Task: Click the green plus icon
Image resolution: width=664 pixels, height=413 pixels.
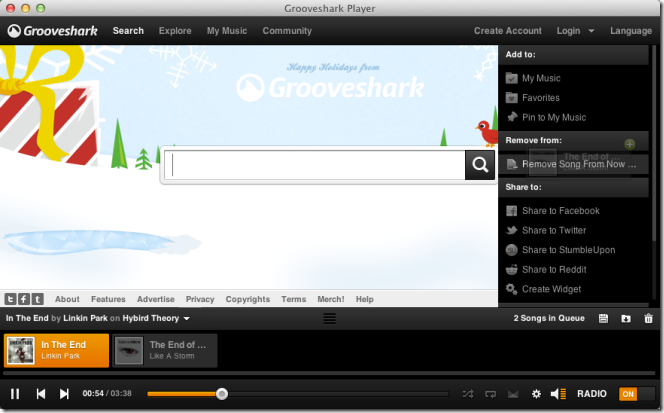Action: click(x=630, y=144)
